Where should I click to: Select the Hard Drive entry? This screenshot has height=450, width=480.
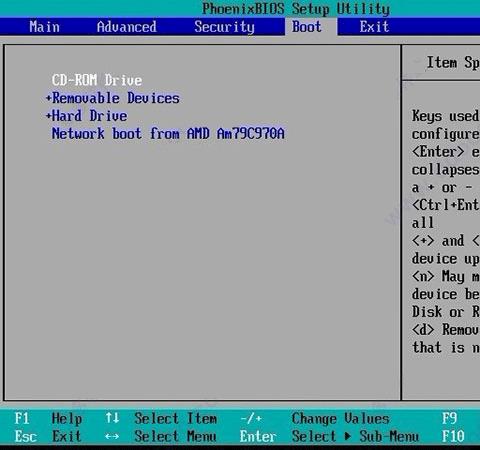tap(90, 116)
